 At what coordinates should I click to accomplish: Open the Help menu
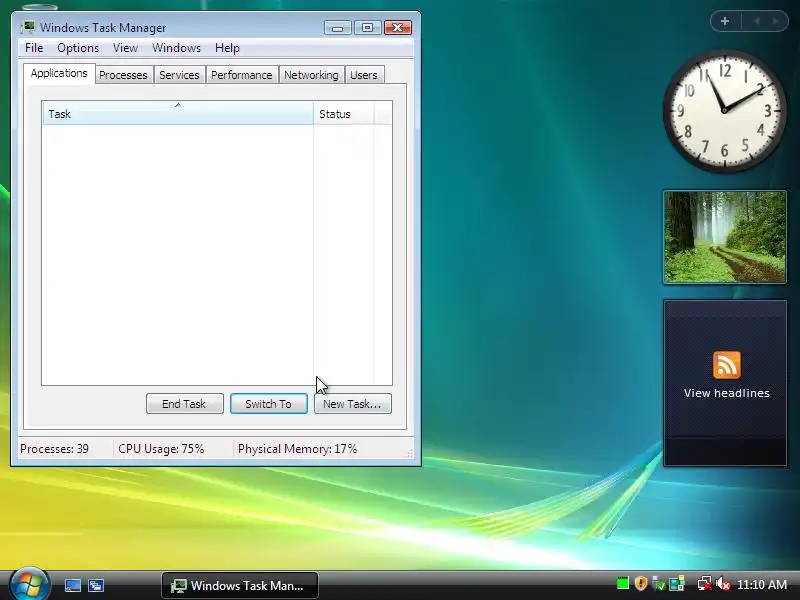(227, 48)
